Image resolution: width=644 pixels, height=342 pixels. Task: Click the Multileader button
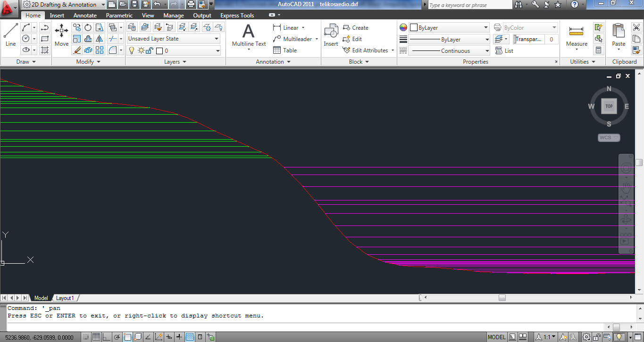295,39
